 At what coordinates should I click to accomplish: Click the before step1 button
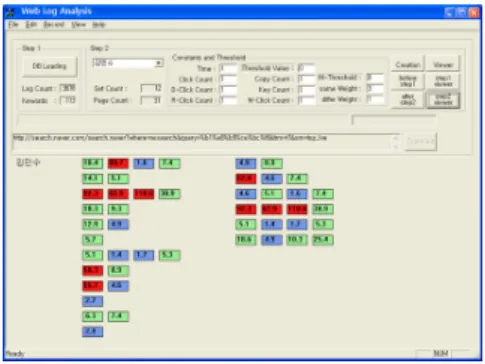(x=408, y=81)
